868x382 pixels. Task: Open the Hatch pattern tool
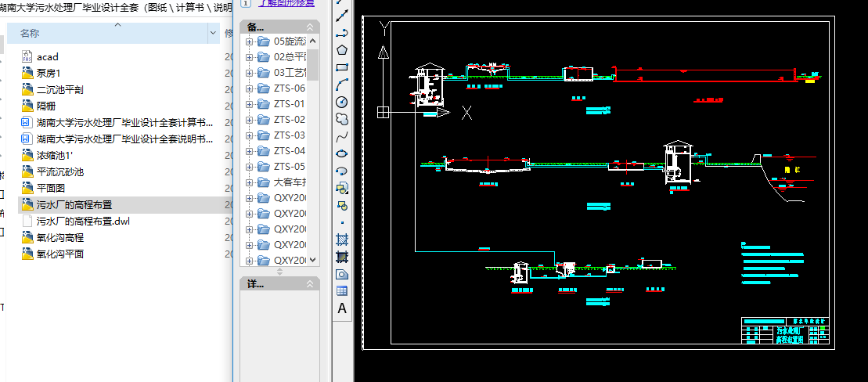(x=342, y=240)
